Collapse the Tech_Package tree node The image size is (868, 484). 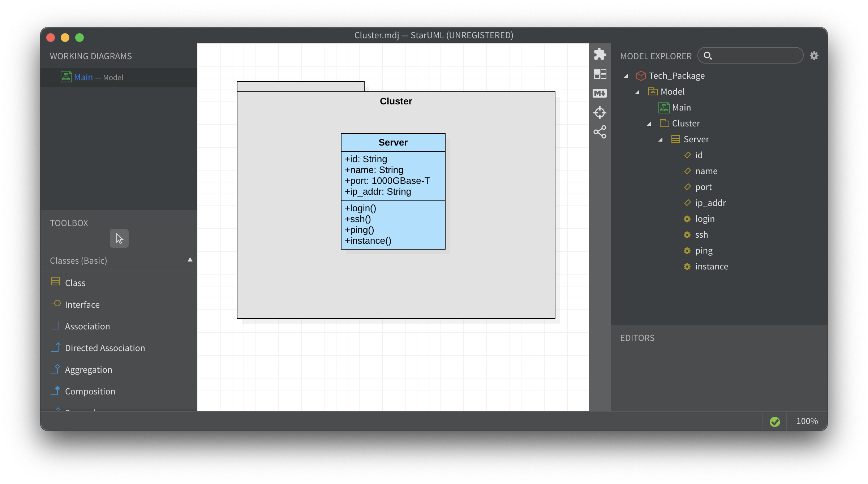tap(626, 76)
